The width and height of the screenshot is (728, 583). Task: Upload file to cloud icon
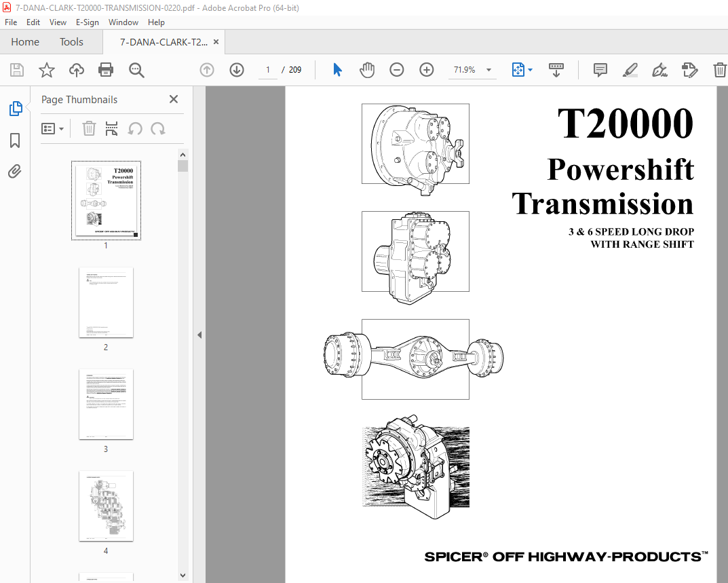(x=77, y=70)
